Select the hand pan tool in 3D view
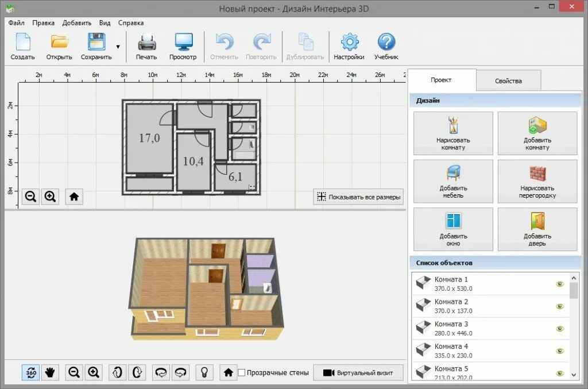The image size is (588, 389). [51, 372]
